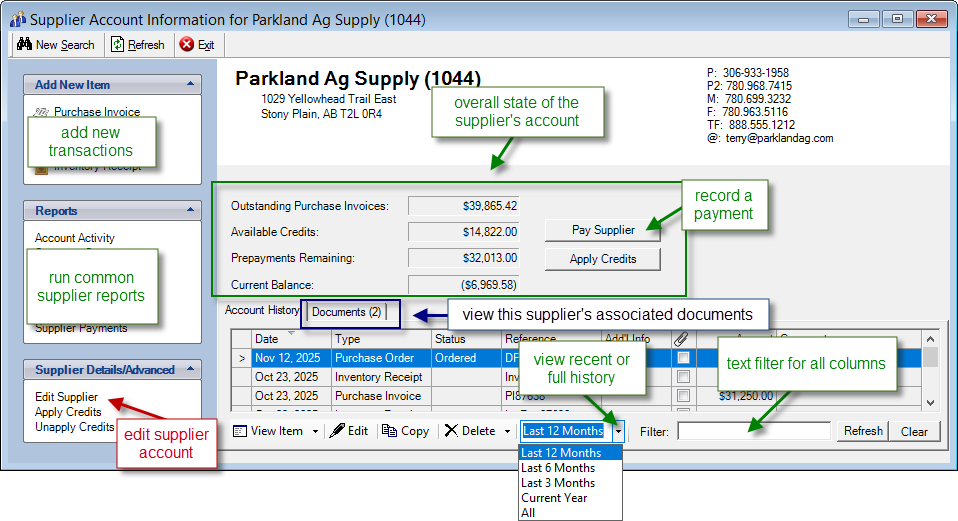The image size is (958, 521).
Task: Click the Refresh button beside the filter
Action: point(863,431)
